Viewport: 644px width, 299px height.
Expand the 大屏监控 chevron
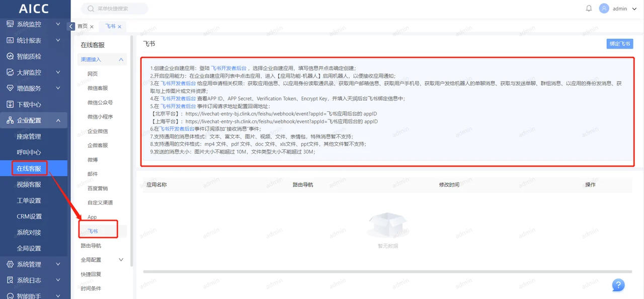tap(58, 72)
